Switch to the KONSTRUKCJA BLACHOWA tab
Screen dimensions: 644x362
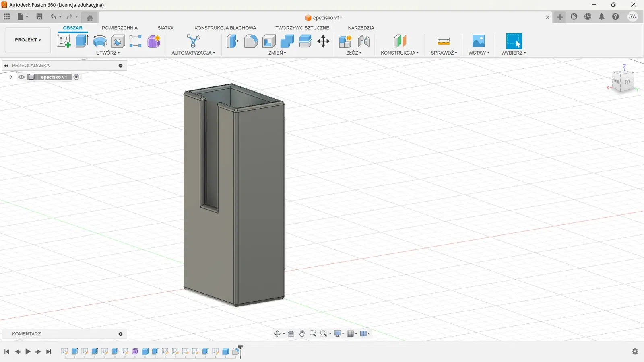point(225,28)
